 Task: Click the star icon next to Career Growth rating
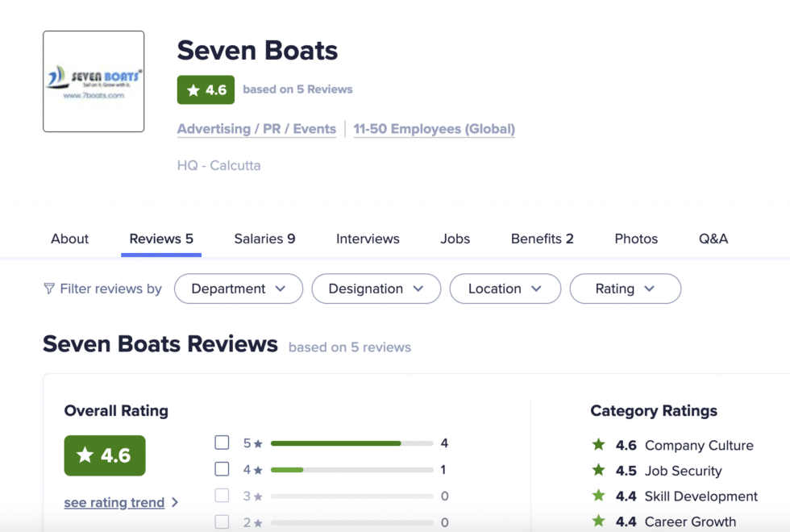(597, 522)
